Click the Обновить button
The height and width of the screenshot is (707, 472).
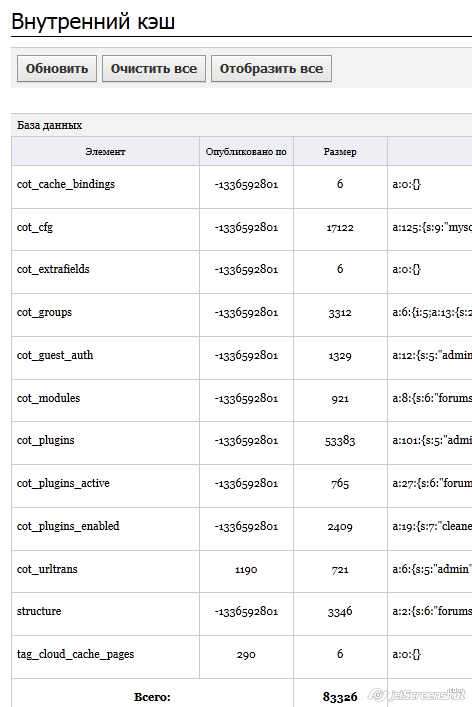pos(57,69)
